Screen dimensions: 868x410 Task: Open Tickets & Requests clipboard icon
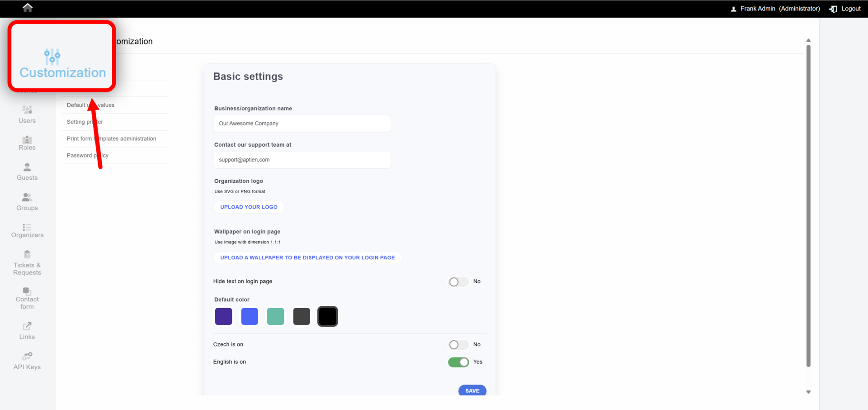coord(27,254)
